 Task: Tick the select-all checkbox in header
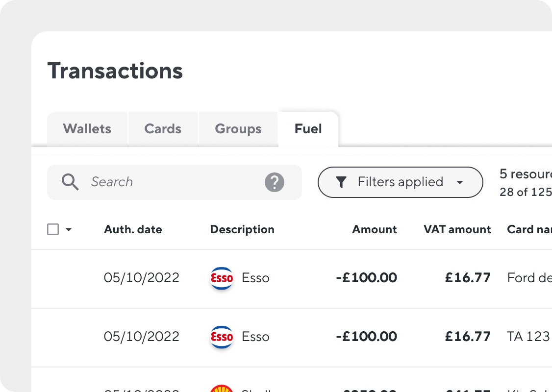click(53, 229)
